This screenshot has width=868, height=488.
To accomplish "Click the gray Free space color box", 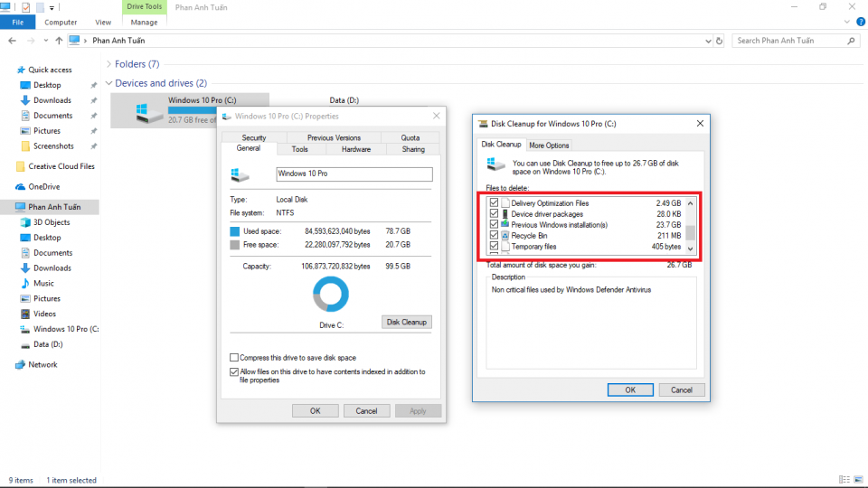I will 235,245.
